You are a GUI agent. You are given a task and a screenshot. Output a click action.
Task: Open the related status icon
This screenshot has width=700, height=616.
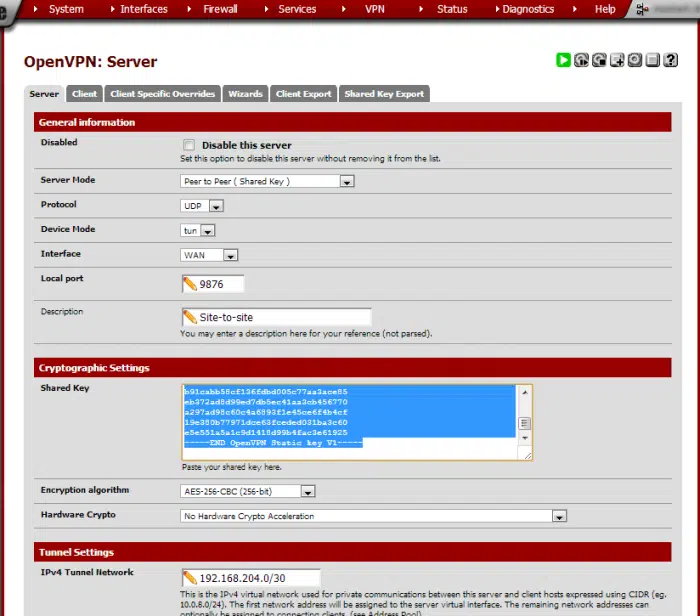coord(635,60)
